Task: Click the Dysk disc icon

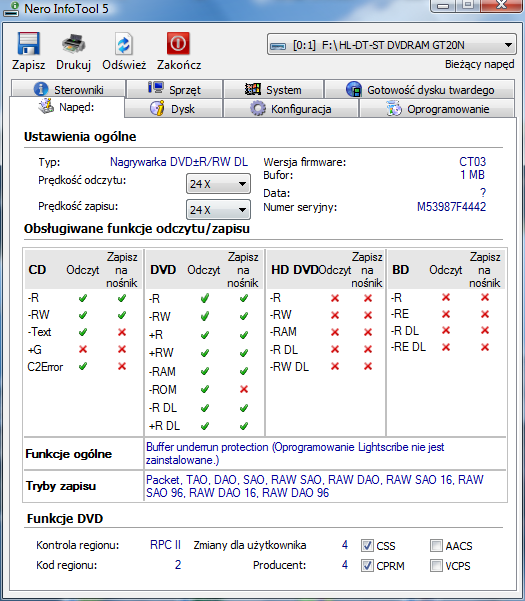Action: [x=157, y=108]
